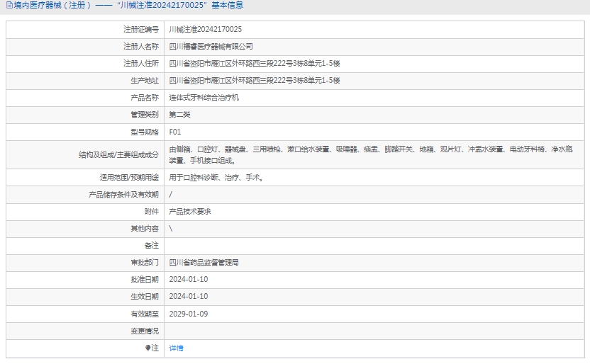Click the 变更情况 row label

pos(145,331)
